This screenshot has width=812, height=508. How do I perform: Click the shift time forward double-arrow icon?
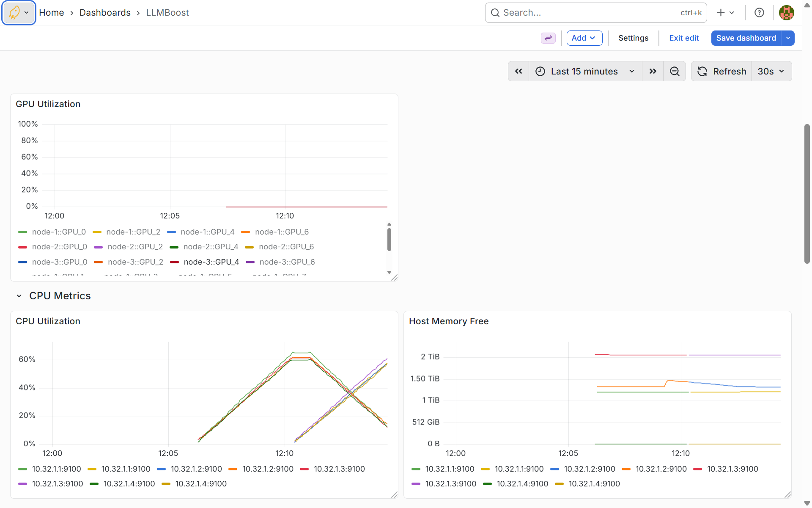653,71
